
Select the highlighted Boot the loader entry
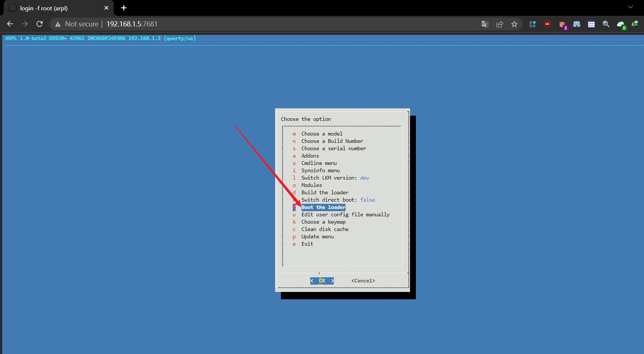(x=323, y=207)
